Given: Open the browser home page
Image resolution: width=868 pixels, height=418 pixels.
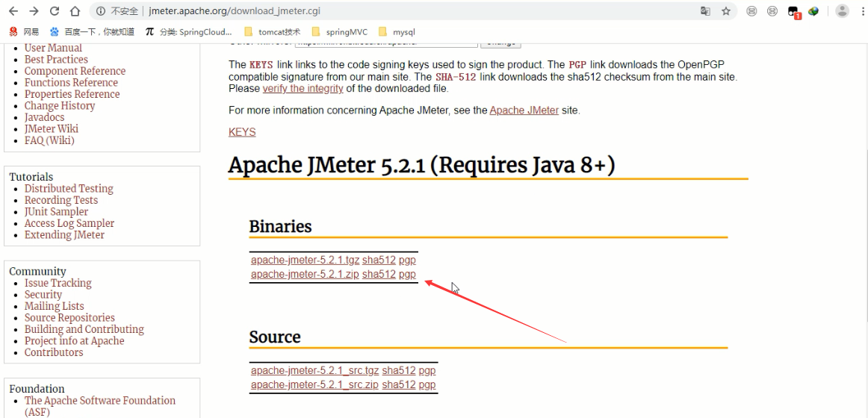Looking at the screenshot, I should 75,11.
